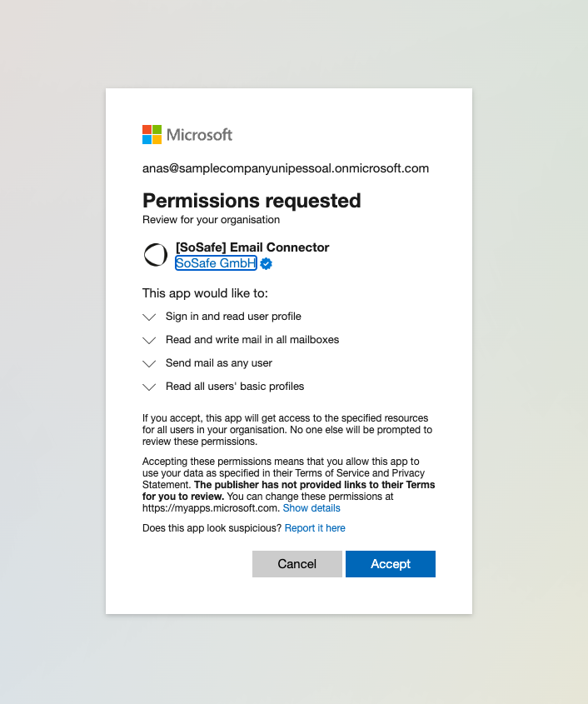The height and width of the screenshot is (704, 588).
Task: Expand 'Read and write mail in all mailboxes'
Action: (x=149, y=340)
